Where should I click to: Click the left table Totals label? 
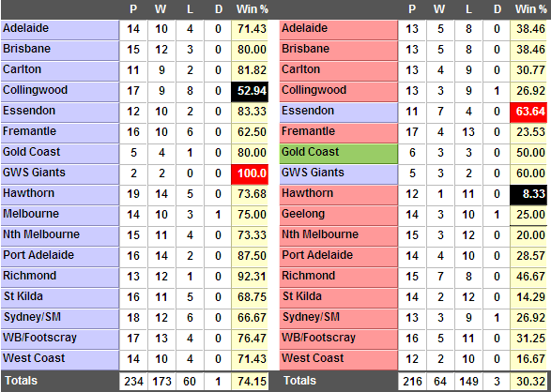pos(21,381)
